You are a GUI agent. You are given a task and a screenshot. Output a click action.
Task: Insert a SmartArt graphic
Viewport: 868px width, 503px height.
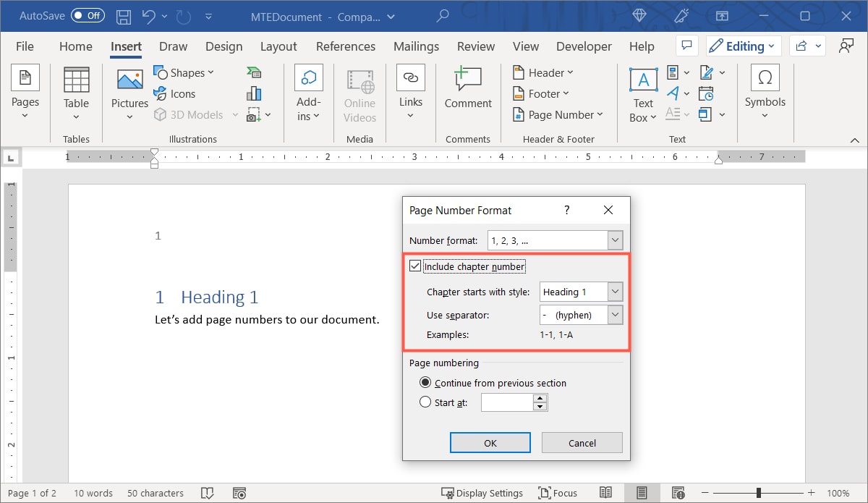coord(253,72)
